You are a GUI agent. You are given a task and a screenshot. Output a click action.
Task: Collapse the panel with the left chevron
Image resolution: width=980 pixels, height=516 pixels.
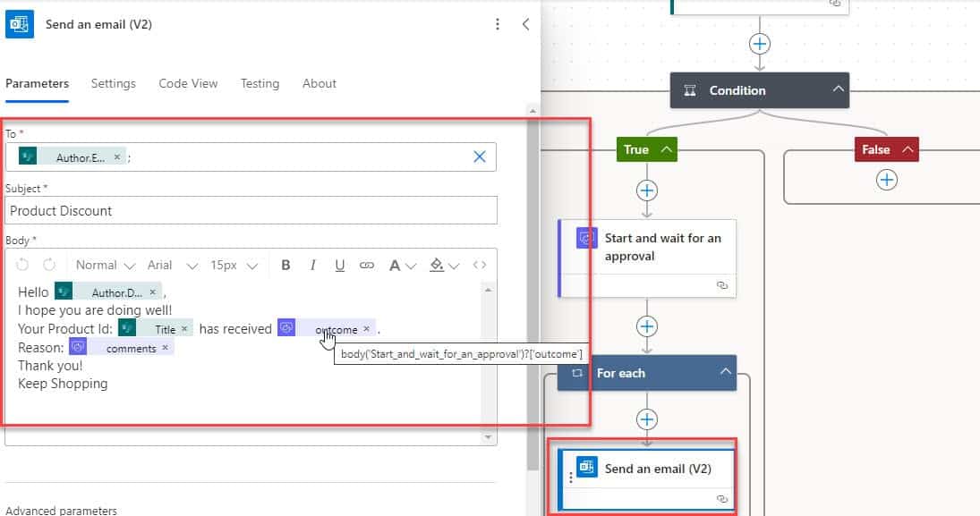coord(525,24)
